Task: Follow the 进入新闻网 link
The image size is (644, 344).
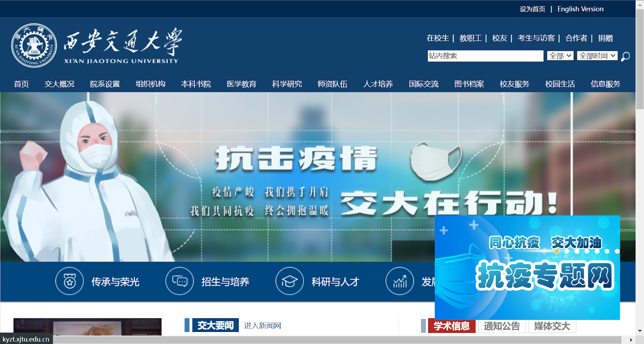Action: click(262, 325)
